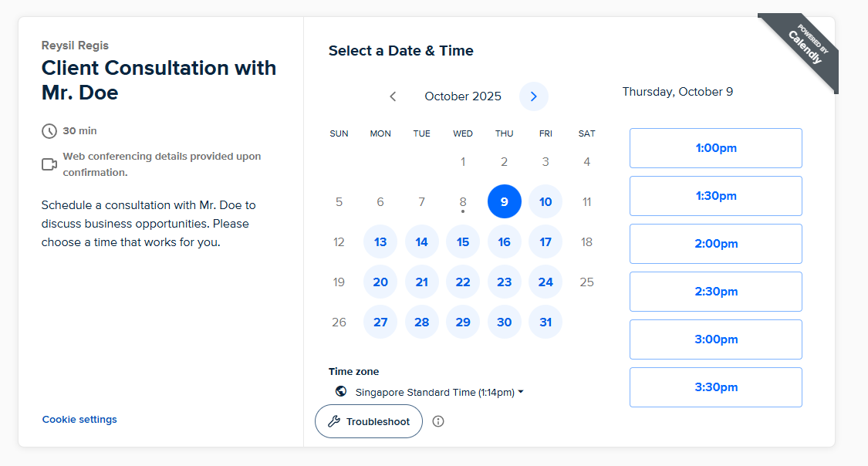Choose the 2:30pm time slot
The image size is (868, 466).
pyautogui.click(x=715, y=292)
